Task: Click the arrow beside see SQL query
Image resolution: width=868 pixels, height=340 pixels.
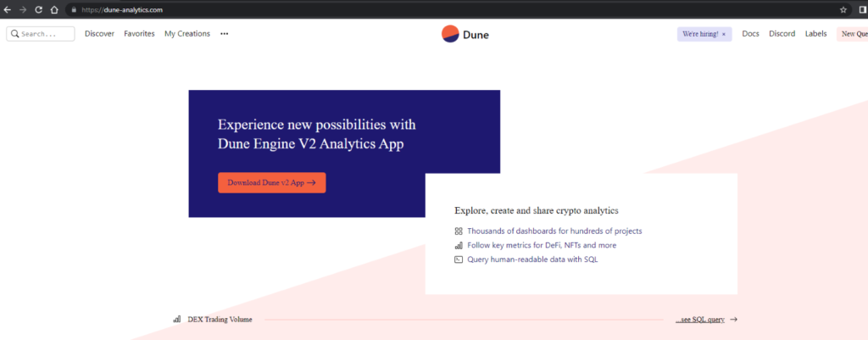Action: [x=733, y=320]
